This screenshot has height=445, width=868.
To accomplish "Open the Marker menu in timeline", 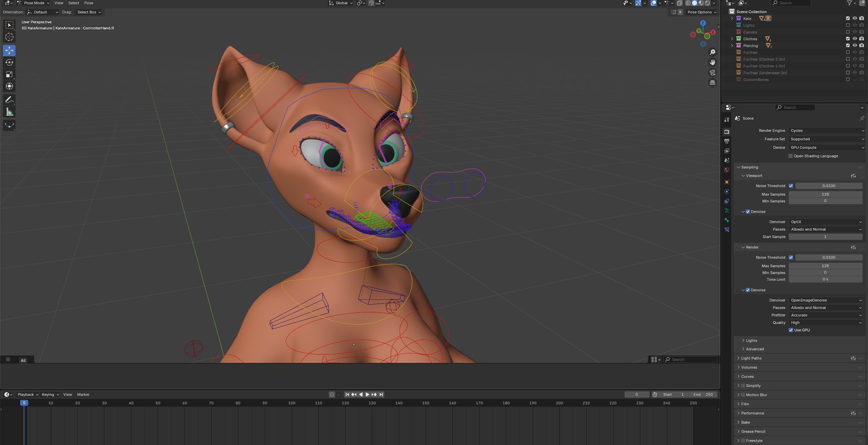I will click(x=83, y=395).
